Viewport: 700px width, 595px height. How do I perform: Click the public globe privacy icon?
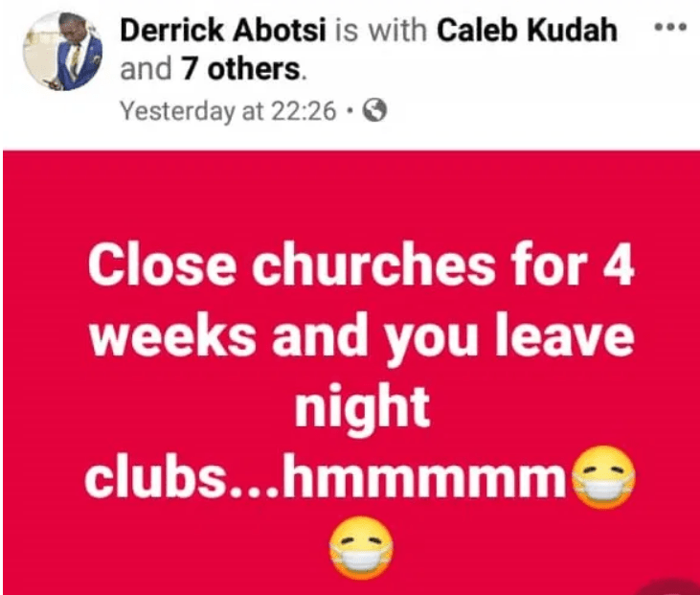coord(374,110)
